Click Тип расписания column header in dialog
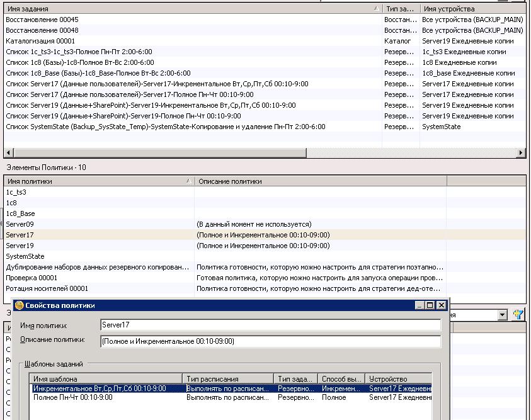Image resolution: width=531 pixels, height=420 pixels. click(x=228, y=379)
